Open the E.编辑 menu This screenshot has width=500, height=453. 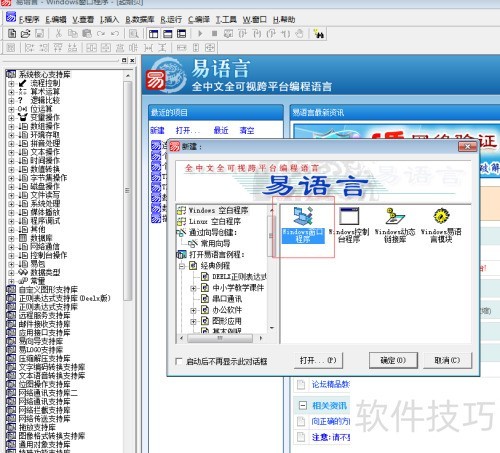[56, 20]
